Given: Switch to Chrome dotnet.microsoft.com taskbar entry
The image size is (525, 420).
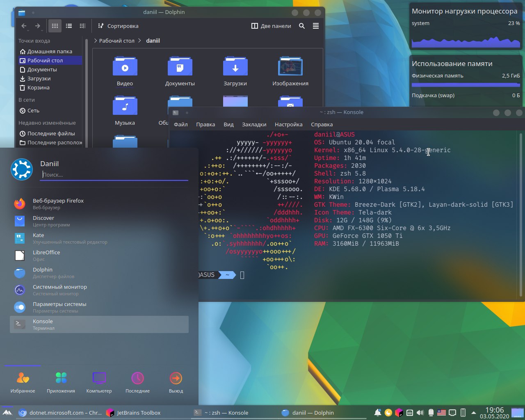Looking at the screenshot, I should pos(60,413).
